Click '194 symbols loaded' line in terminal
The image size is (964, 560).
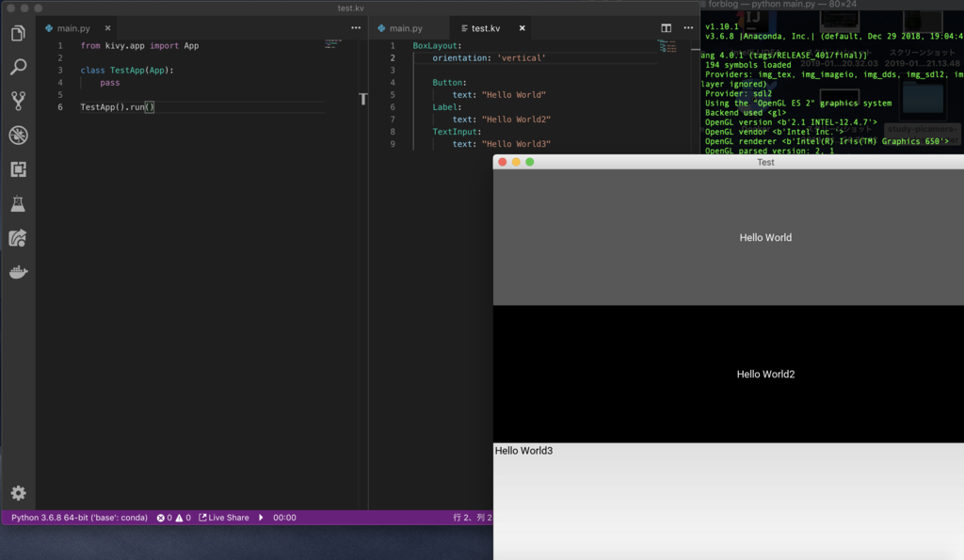click(x=748, y=65)
